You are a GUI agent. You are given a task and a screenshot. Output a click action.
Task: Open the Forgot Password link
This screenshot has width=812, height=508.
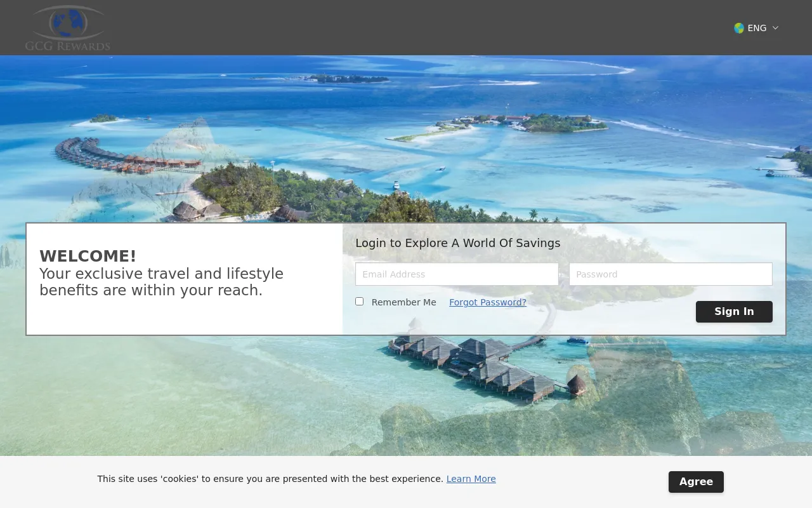(488, 302)
